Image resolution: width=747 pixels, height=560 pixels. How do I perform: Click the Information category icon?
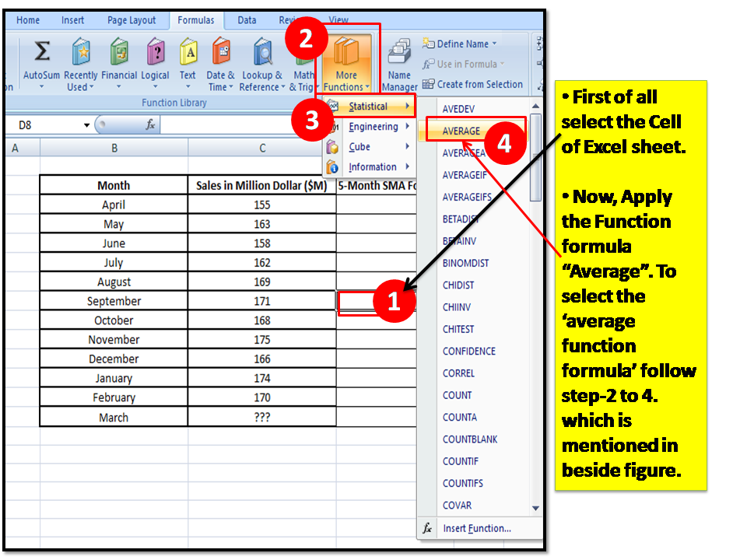332,167
